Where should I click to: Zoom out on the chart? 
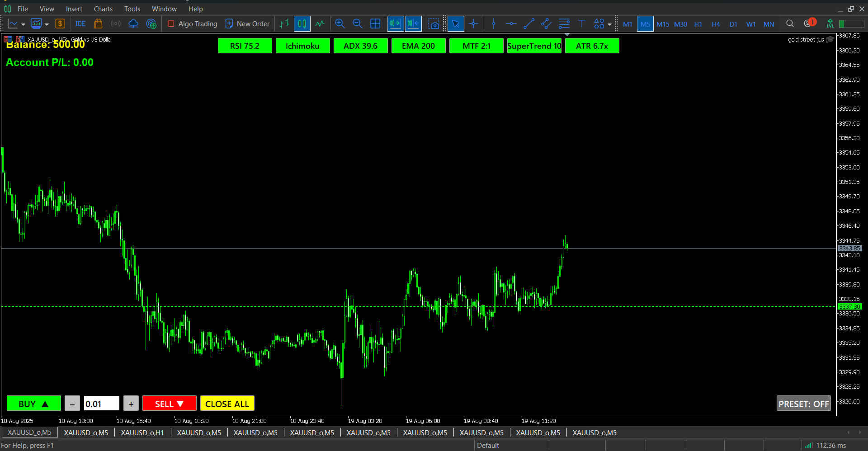(x=358, y=24)
